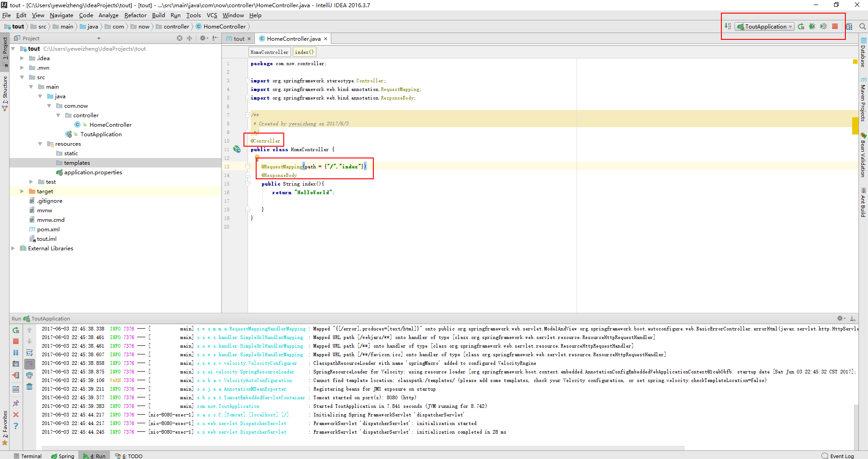Pin the Run tab
Image resolution: width=868 pixels, height=459 pixels.
pyautogui.click(x=16, y=403)
